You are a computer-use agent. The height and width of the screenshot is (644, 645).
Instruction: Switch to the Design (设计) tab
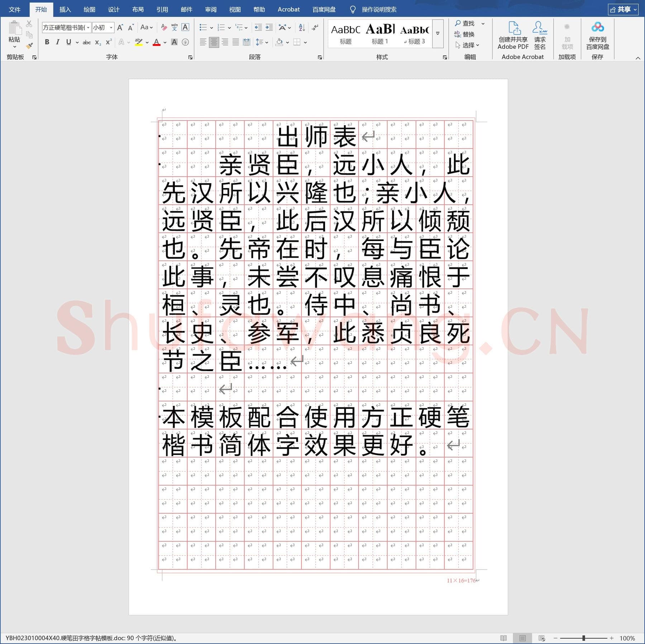coord(114,9)
